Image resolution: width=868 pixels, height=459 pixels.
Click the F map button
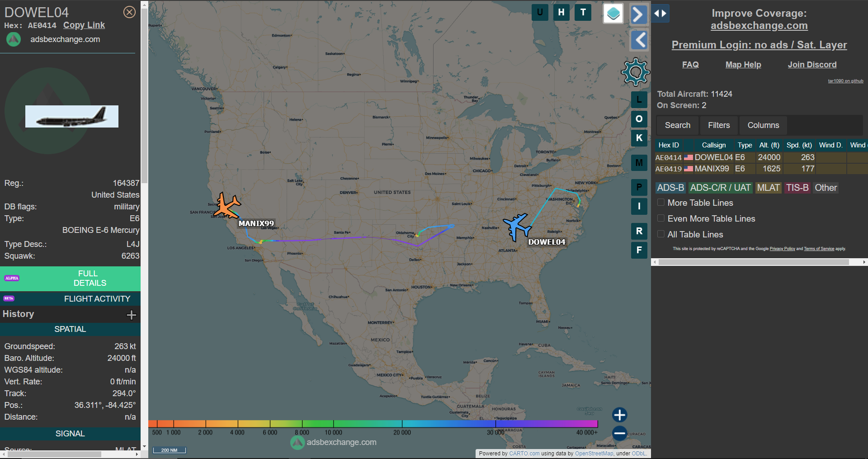[639, 250]
